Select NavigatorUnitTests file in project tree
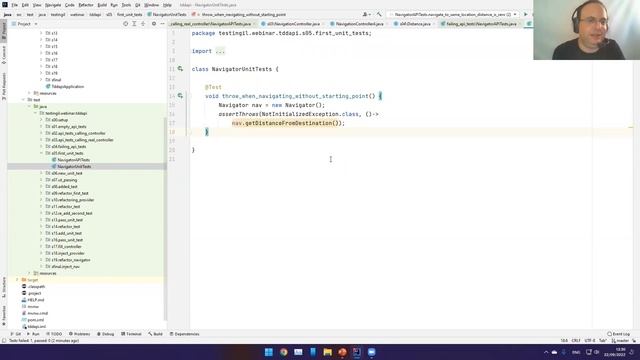The width and height of the screenshot is (640, 360). pyautogui.click(x=71, y=167)
